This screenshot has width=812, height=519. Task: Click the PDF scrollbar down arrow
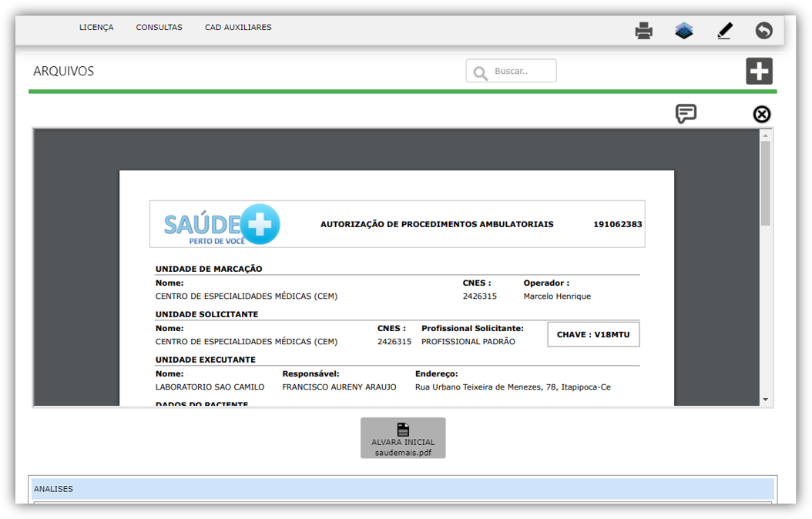pyautogui.click(x=765, y=400)
